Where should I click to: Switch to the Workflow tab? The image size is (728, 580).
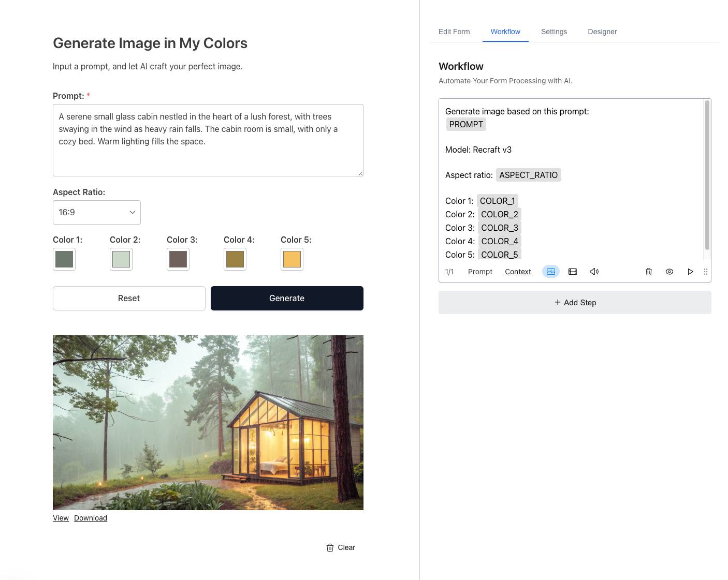[505, 32]
